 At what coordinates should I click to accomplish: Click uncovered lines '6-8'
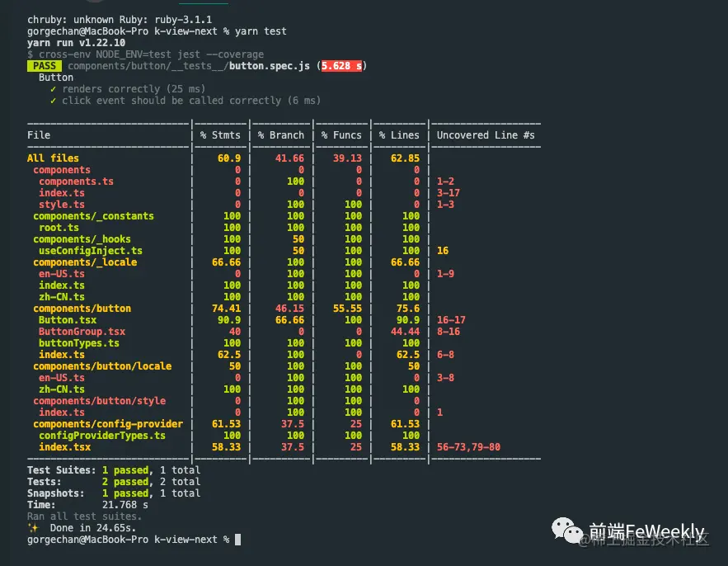click(x=445, y=355)
